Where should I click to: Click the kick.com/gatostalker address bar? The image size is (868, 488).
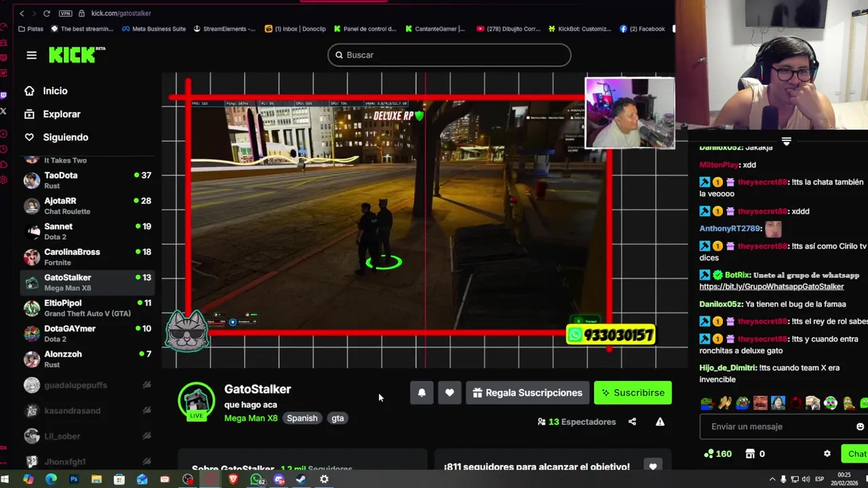coord(121,13)
